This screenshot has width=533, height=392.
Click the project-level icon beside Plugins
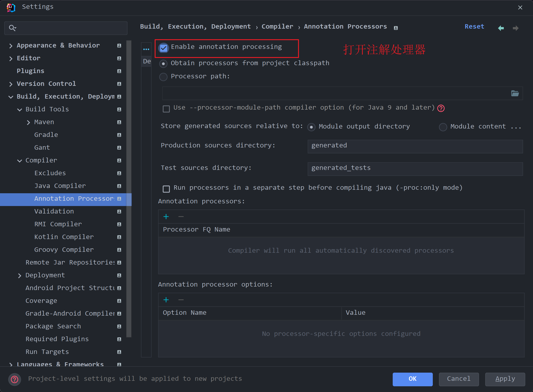pyautogui.click(x=119, y=71)
